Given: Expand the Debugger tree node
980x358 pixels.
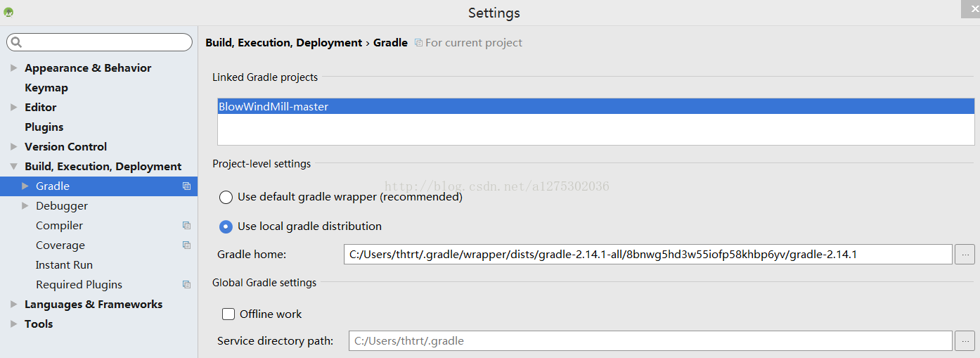Looking at the screenshot, I should click(x=25, y=206).
